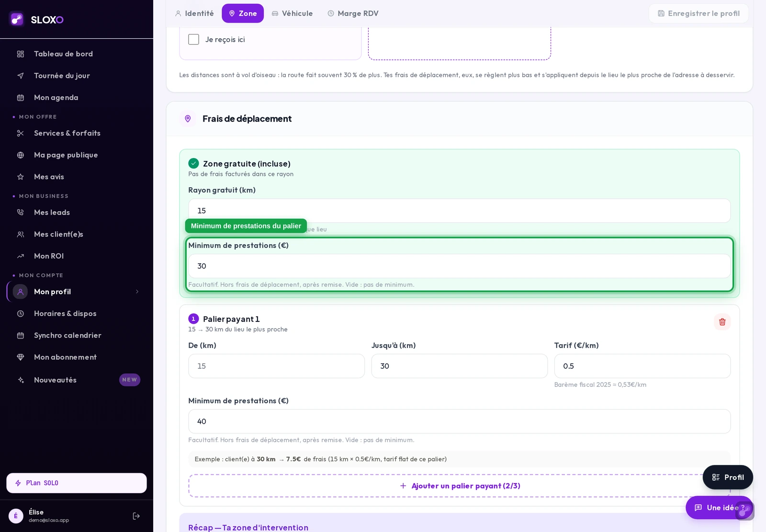Click the SLOXO logo icon
Image resolution: width=766 pixels, height=532 pixels.
pyautogui.click(x=17, y=19)
